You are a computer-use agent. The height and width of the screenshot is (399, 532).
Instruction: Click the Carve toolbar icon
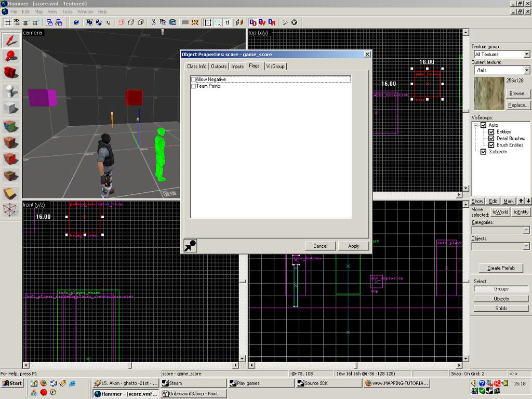[x=76, y=22]
